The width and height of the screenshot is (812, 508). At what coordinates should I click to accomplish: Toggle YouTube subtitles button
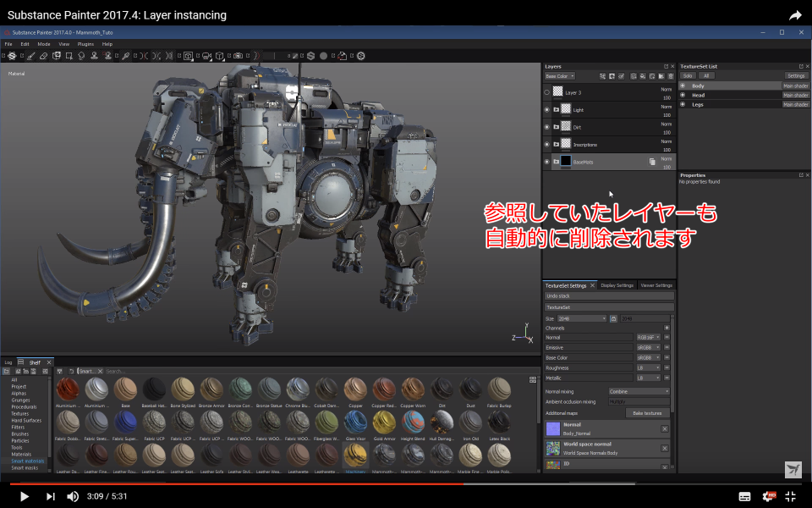tap(744, 497)
